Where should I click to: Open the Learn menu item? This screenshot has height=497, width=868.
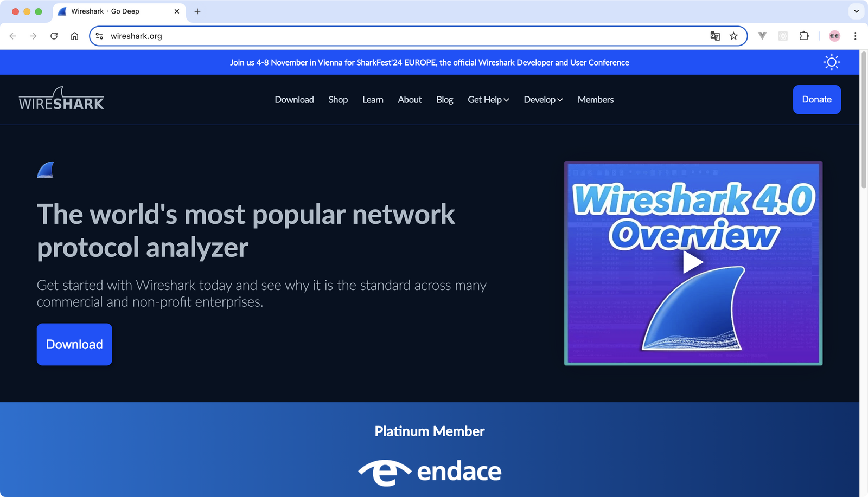pyautogui.click(x=373, y=100)
